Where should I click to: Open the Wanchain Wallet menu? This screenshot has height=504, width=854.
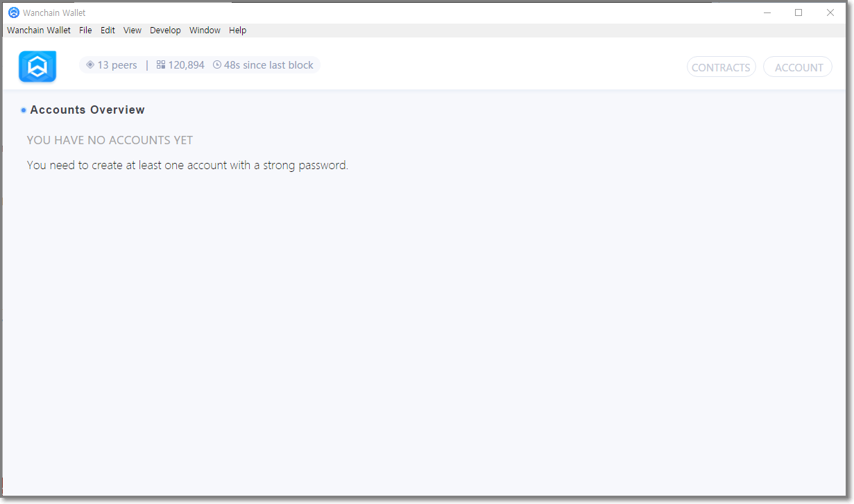point(39,31)
